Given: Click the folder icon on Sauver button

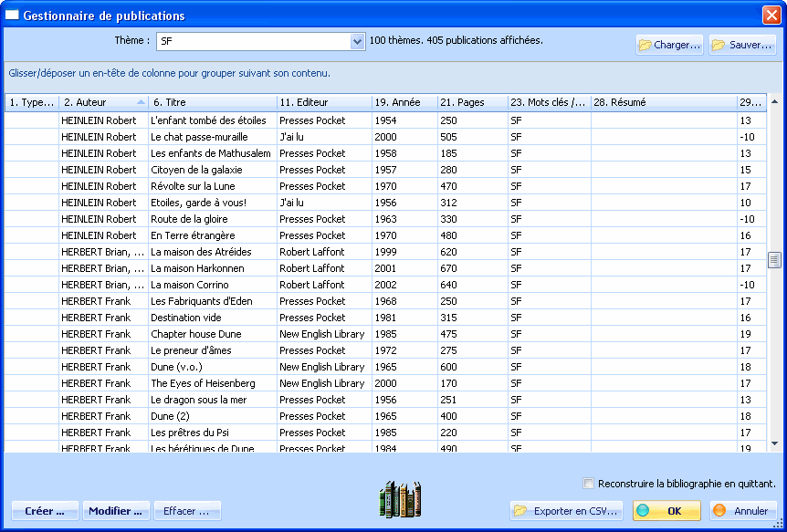Looking at the screenshot, I should point(719,45).
